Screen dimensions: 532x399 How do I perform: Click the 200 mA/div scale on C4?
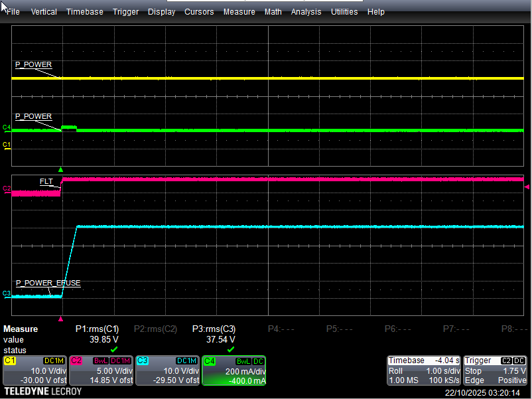[x=245, y=372]
